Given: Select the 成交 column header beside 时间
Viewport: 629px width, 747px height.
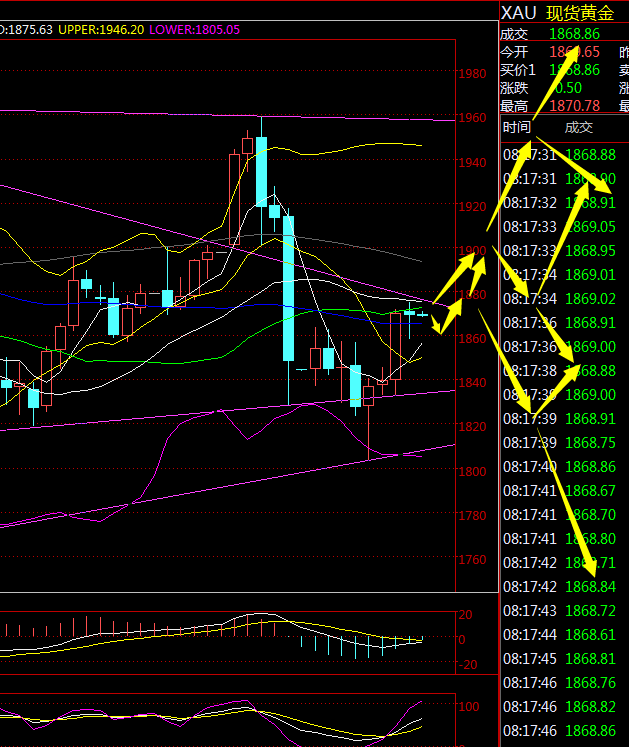Looking at the screenshot, I should (578, 127).
